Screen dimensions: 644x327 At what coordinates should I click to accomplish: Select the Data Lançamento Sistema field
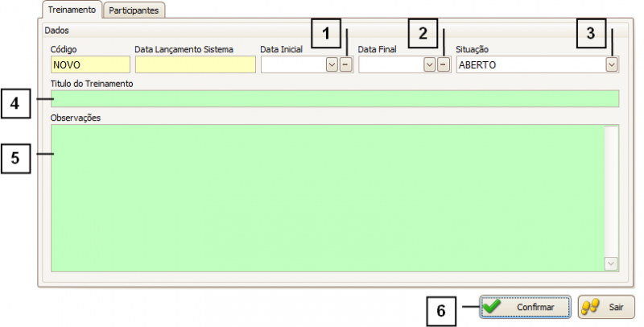(x=195, y=65)
